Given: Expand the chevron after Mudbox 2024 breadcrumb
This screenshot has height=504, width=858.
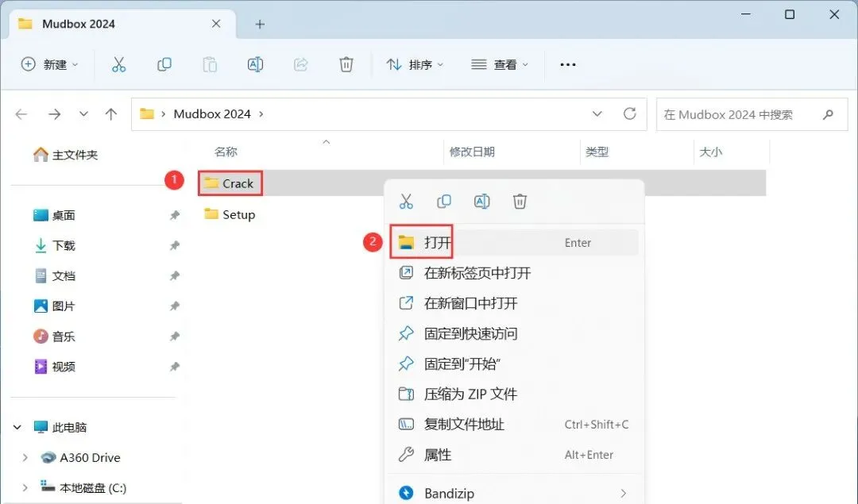Looking at the screenshot, I should (x=261, y=113).
